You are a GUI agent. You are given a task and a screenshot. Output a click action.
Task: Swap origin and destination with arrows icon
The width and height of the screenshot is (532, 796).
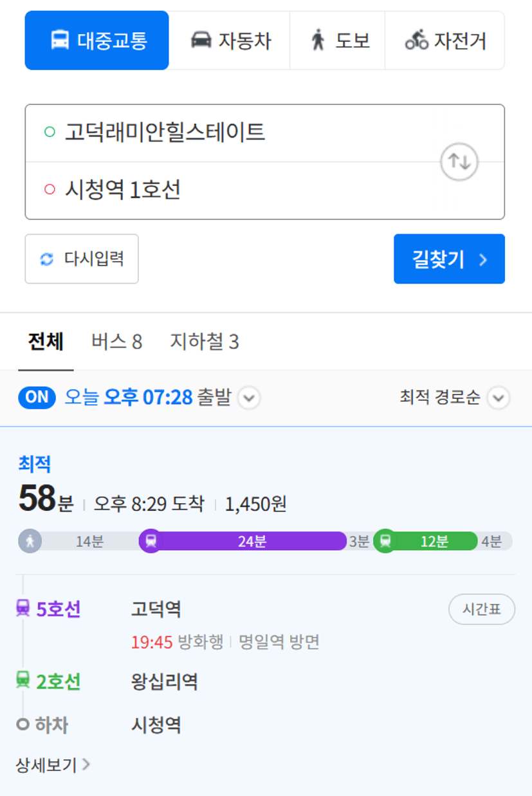point(459,162)
